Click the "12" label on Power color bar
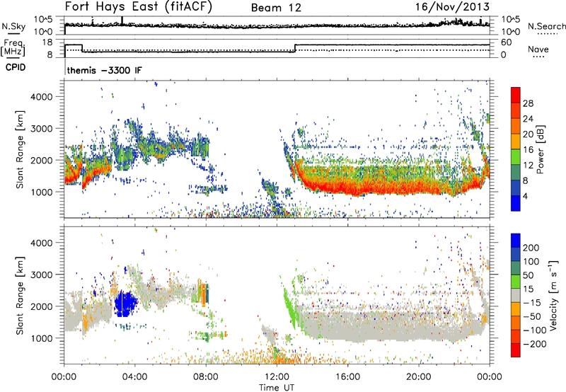566x392 pixels. click(528, 166)
